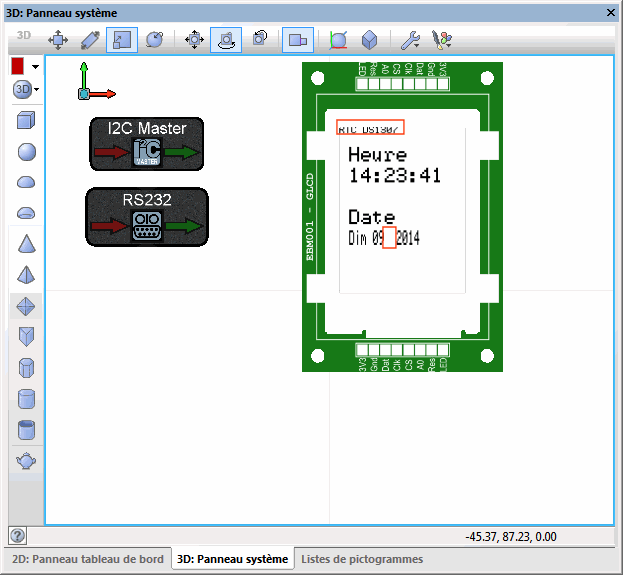Select the rotate object tool

(154, 40)
